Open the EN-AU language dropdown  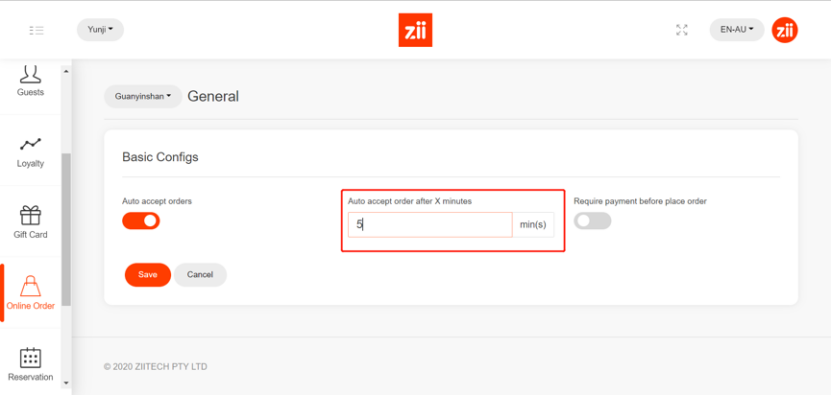(737, 30)
